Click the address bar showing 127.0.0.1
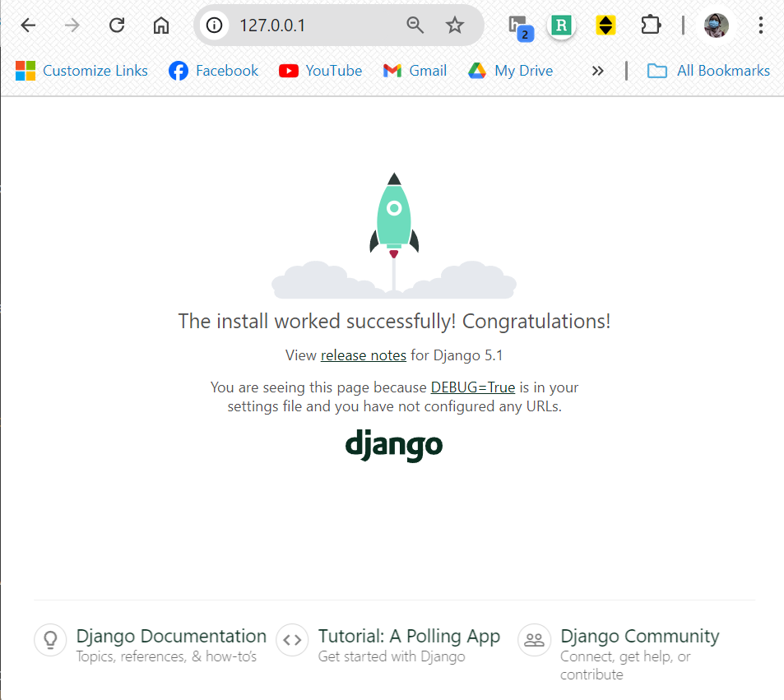This screenshot has height=700, width=784. click(x=313, y=25)
